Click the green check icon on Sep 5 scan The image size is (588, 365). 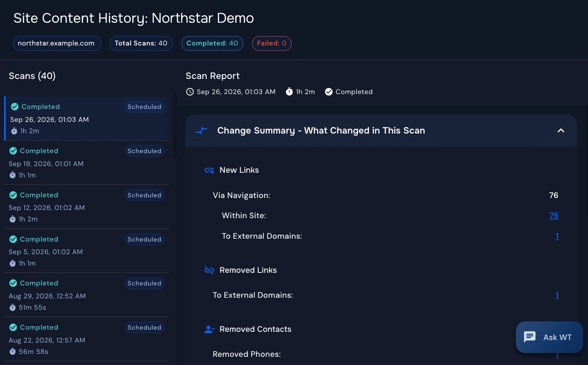click(x=13, y=239)
